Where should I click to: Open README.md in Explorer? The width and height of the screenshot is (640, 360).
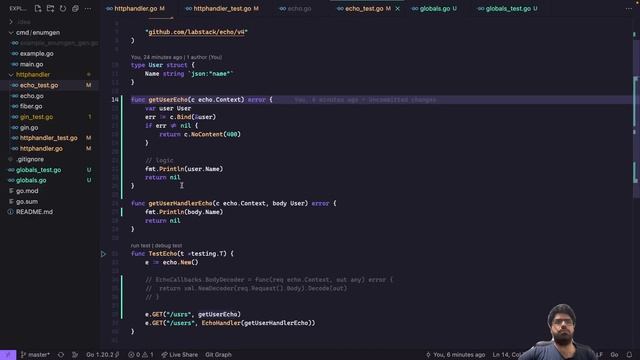point(34,212)
